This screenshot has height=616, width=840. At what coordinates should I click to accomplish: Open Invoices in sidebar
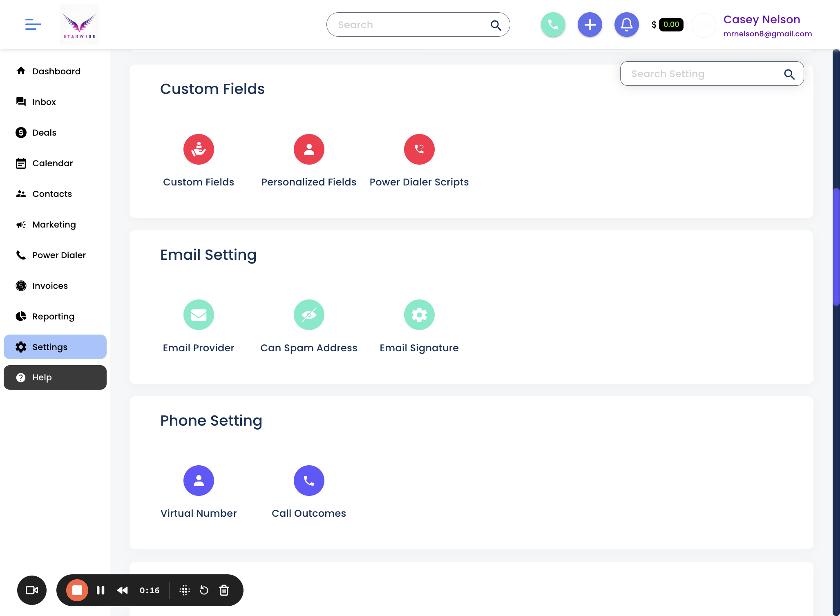tap(55, 286)
